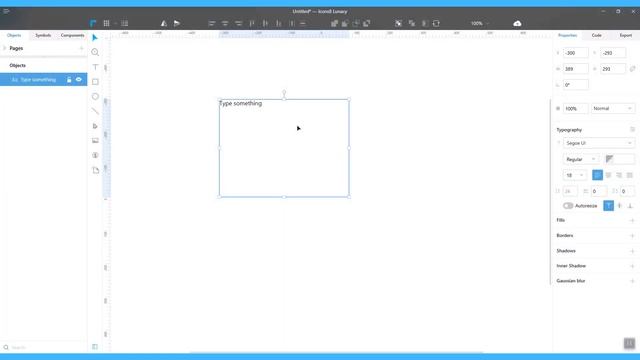Viewport: 640px width, 360px height.
Task: Set text alignment to center
Action: (608, 175)
